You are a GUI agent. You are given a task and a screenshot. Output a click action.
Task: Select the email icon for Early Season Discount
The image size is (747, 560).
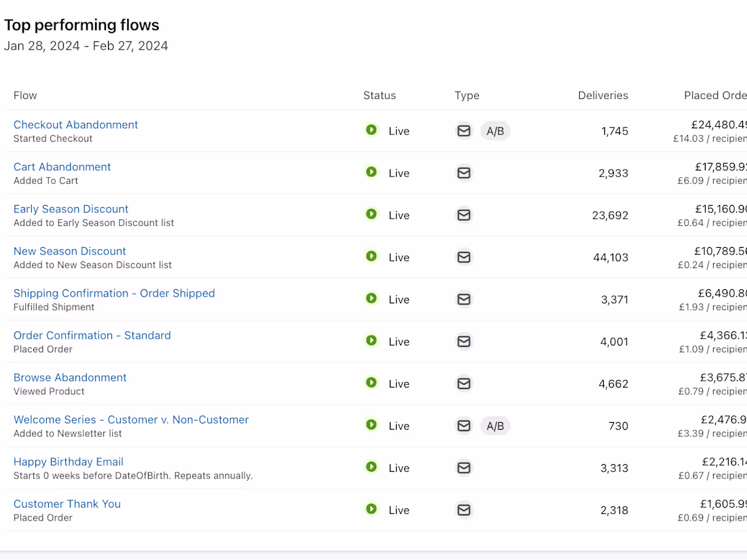464,214
